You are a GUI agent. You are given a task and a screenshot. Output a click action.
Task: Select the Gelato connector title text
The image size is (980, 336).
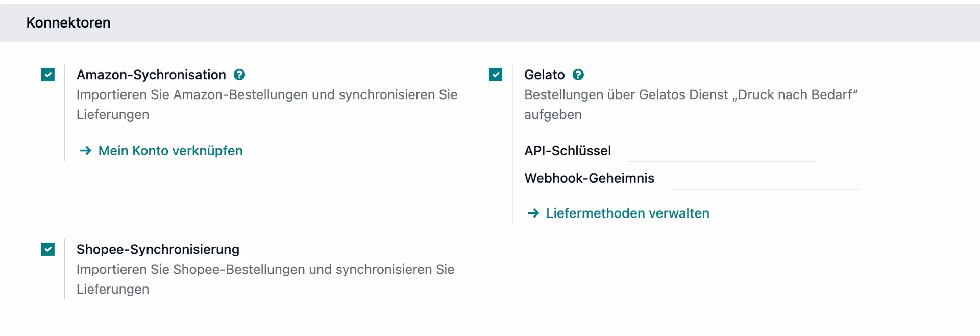tap(545, 75)
